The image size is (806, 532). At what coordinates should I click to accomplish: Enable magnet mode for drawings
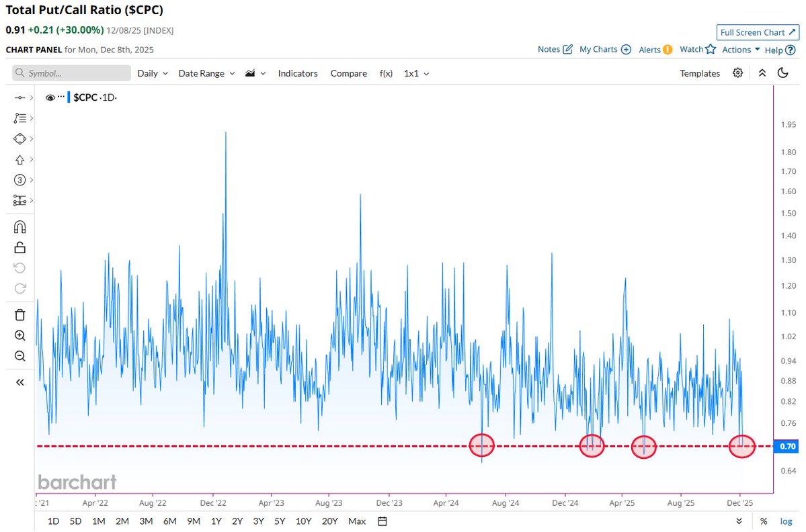pos(19,226)
